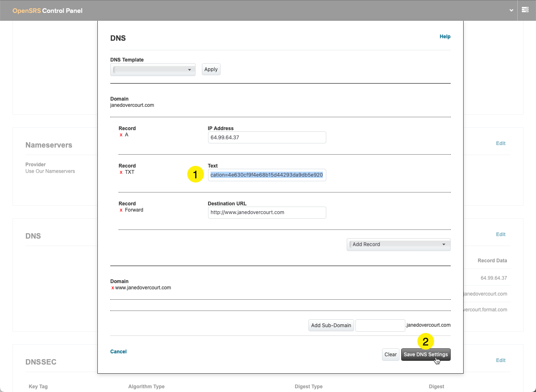Focus the TXT record Text field
Image resolution: width=536 pixels, height=392 pixels.
[x=267, y=175]
